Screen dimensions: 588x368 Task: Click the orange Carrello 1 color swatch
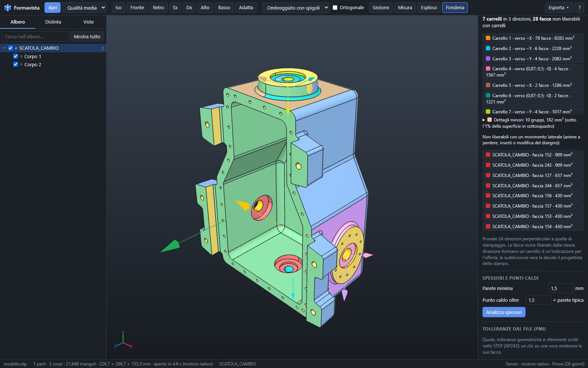pyautogui.click(x=488, y=38)
